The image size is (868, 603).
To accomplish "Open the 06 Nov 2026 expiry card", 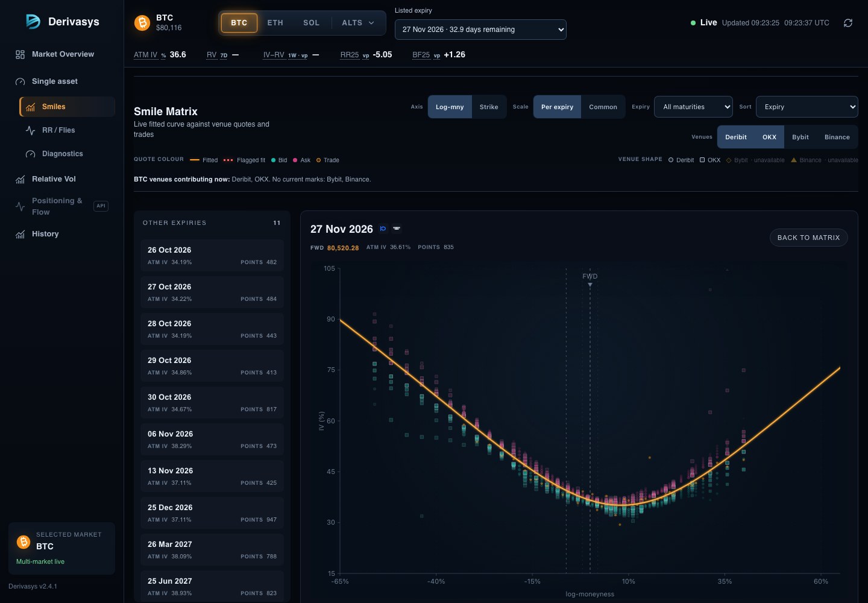I will [212, 440].
